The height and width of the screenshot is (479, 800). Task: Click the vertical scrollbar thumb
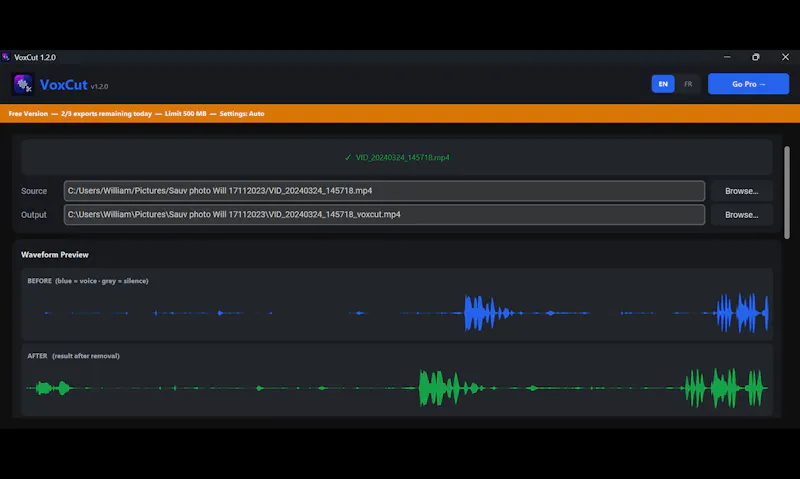tap(787, 192)
